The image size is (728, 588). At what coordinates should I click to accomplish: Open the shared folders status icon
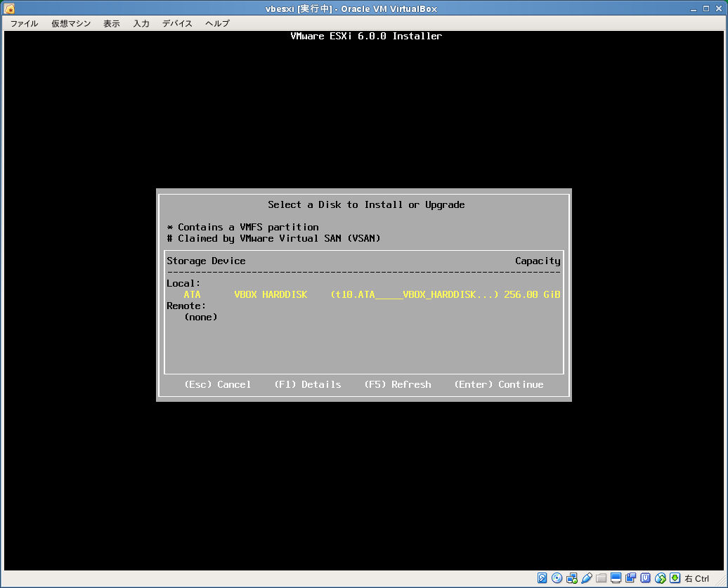(x=602, y=577)
